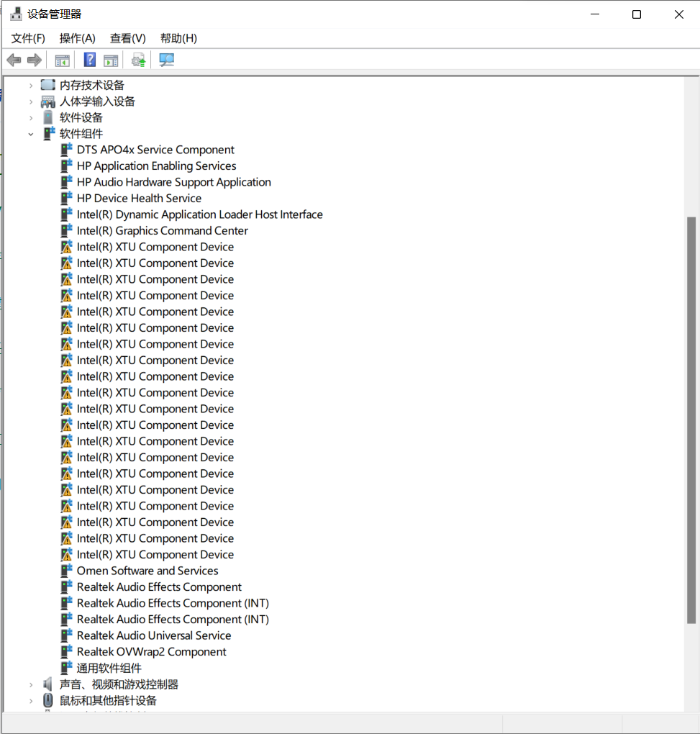Click the update device driver icon

pyautogui.click(x=137, y=60)
